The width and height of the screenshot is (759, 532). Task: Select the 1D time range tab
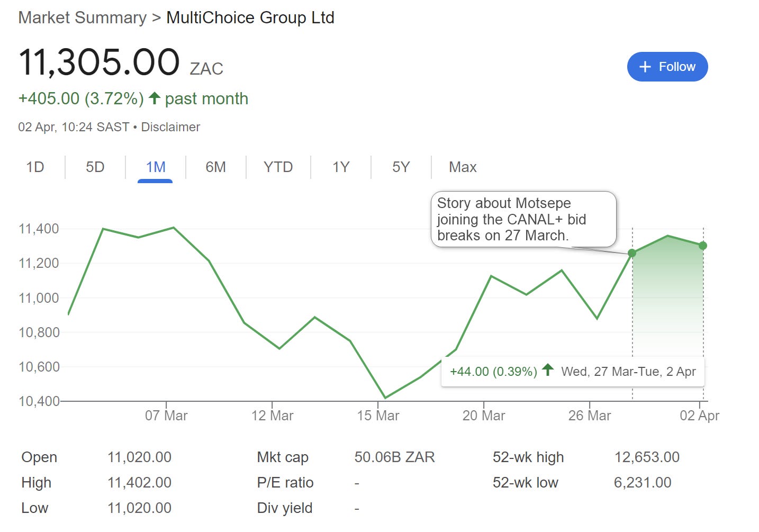35,167
